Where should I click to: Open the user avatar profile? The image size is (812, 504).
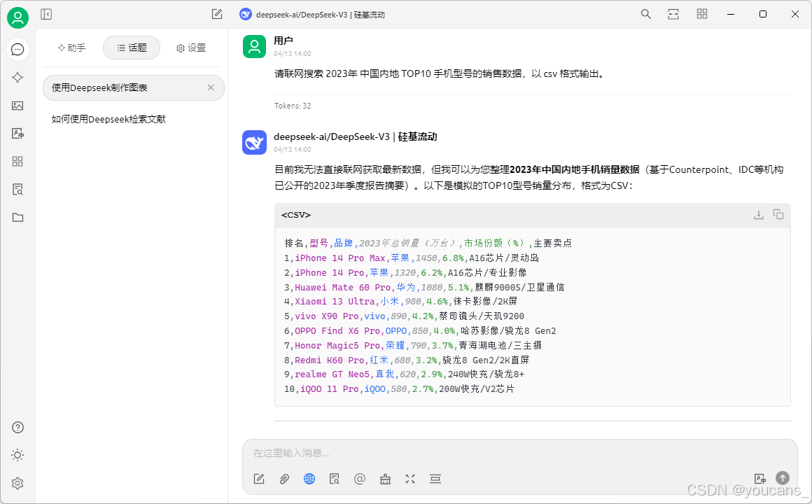17,17
